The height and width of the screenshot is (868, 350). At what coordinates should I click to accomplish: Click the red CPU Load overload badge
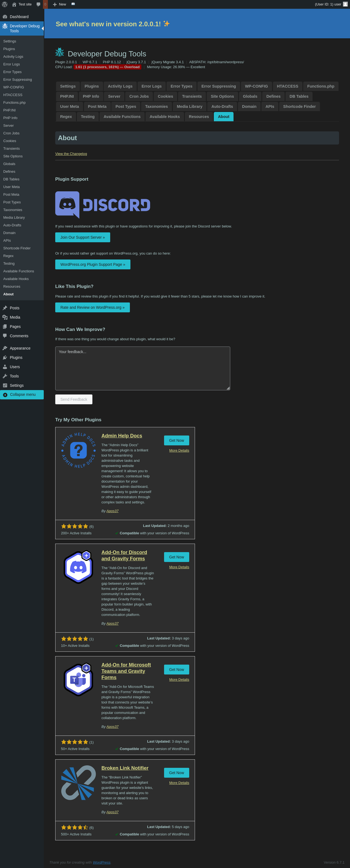coord(107,67)
